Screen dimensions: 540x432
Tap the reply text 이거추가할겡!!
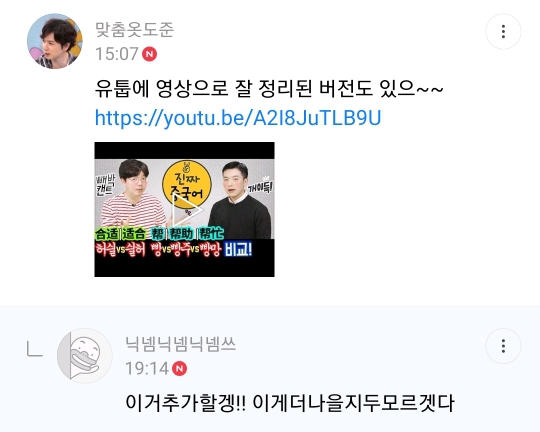[185, 402]
